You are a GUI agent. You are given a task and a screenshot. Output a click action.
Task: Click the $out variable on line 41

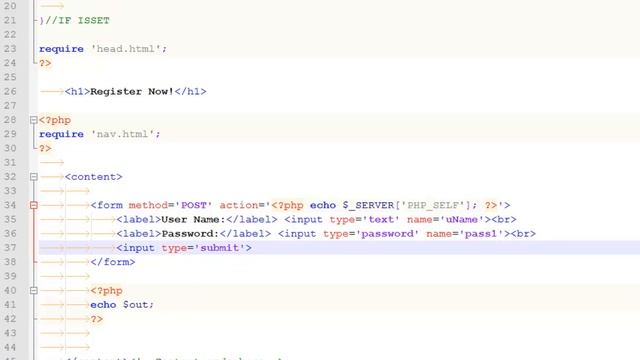136,305
